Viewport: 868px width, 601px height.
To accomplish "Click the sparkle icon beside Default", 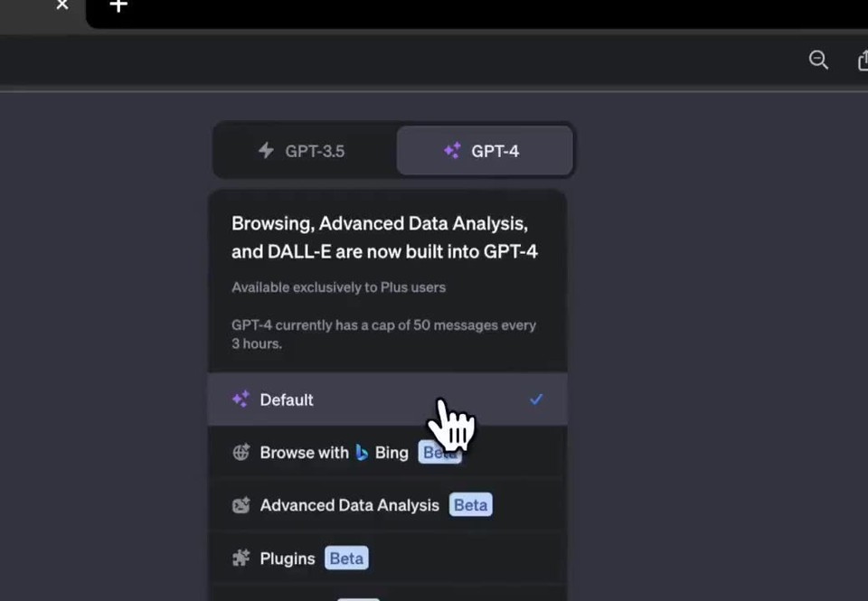I will [241, 399].
